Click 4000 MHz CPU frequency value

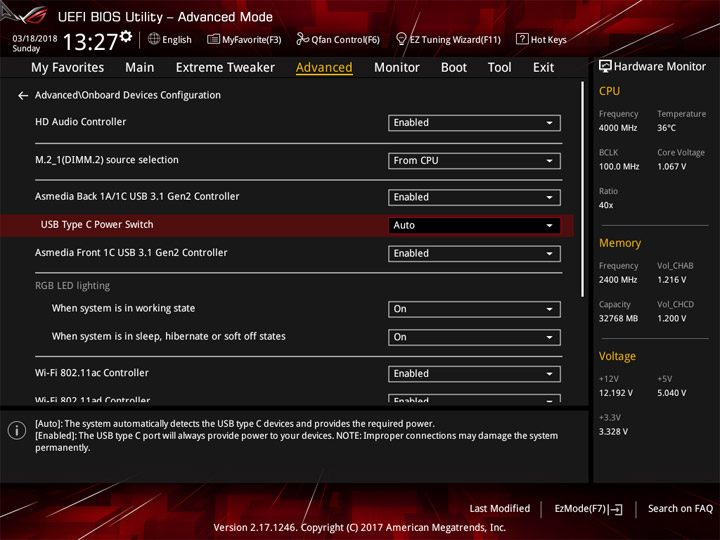[x=618, y=128]
